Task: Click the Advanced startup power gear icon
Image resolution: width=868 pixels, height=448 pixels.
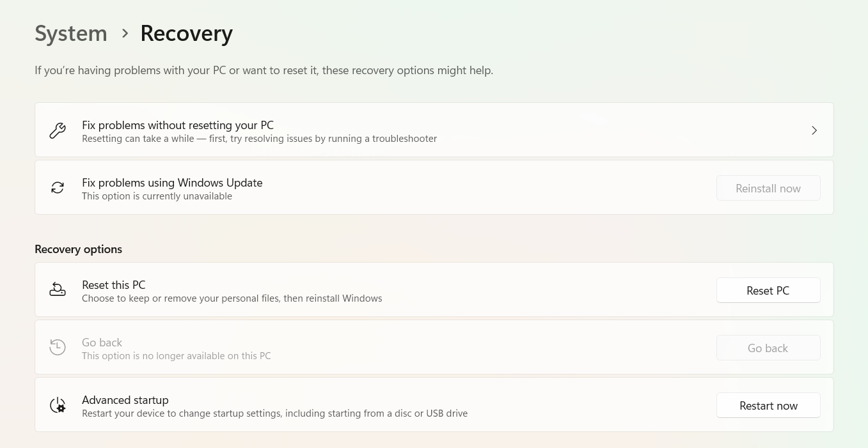Action: (58, 405)
